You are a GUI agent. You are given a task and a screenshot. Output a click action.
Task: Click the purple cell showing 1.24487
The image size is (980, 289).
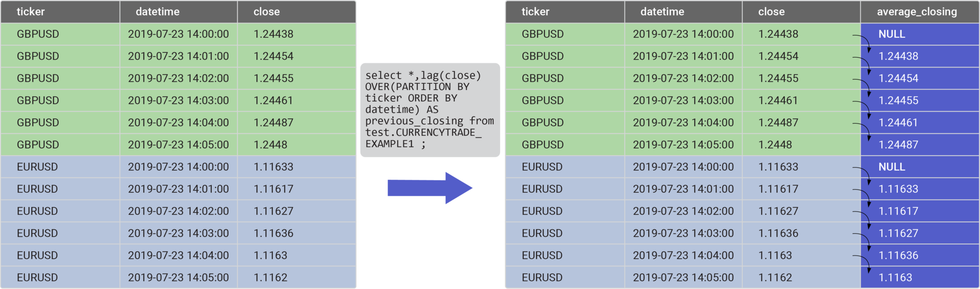(x=920, y=144)
